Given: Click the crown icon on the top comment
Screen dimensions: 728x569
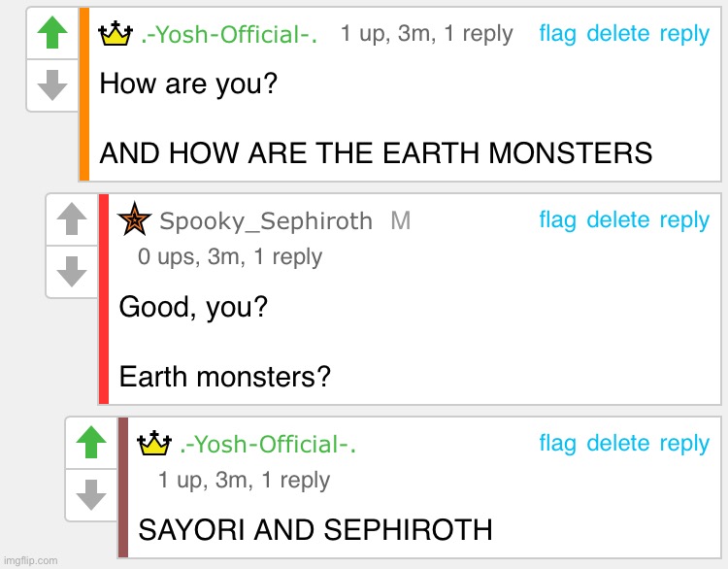Looking at the screenshot, I should tap(116, 34).
